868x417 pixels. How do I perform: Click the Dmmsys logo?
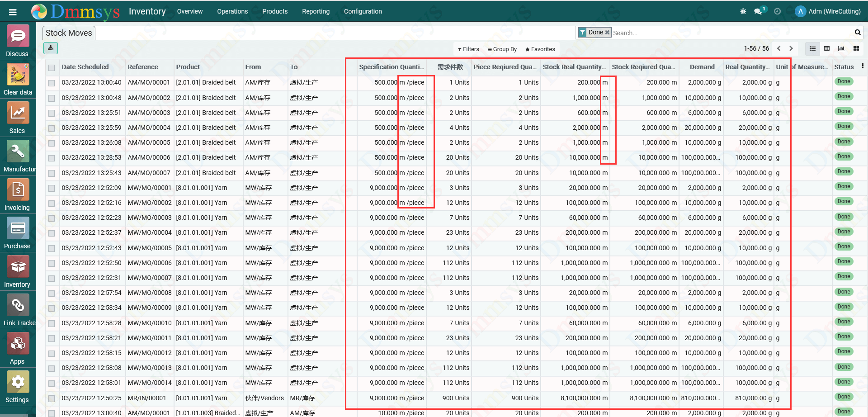pos(75,12)
